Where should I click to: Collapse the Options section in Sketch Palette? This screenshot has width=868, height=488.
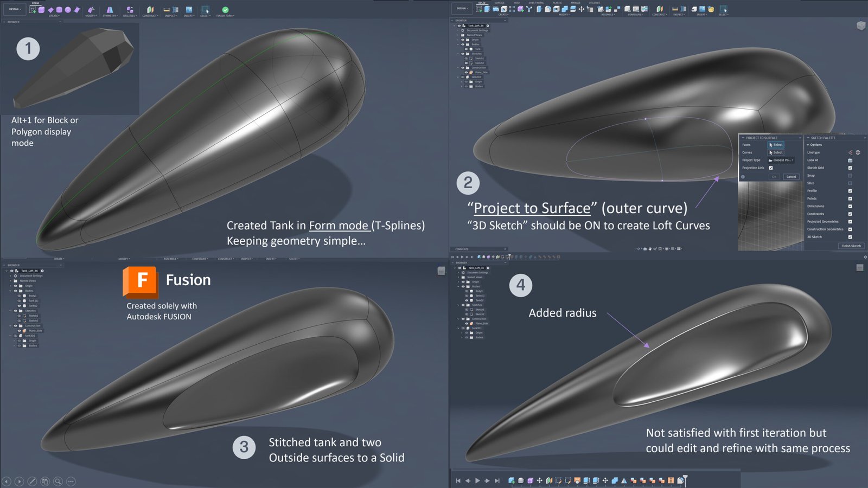tap(808, 145)
